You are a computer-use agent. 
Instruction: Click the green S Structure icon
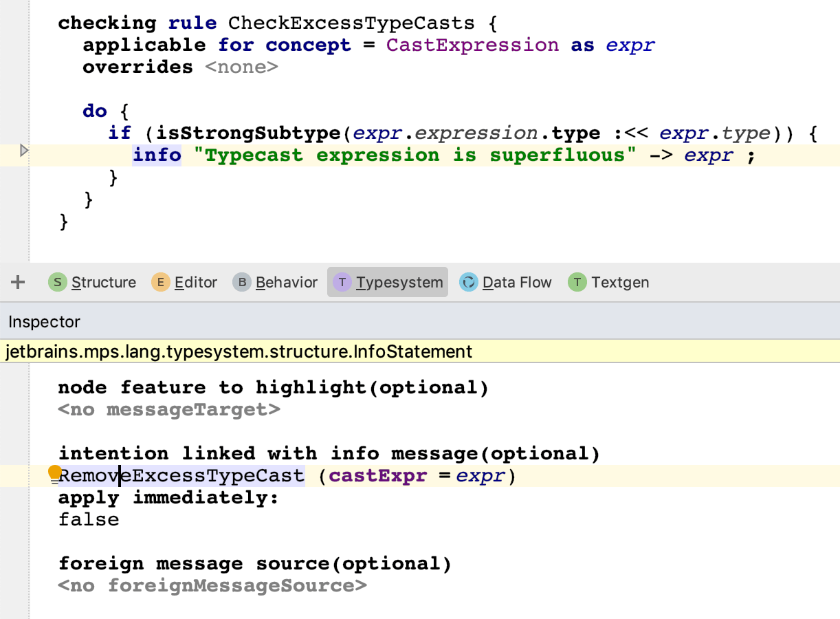click(58, 282)
